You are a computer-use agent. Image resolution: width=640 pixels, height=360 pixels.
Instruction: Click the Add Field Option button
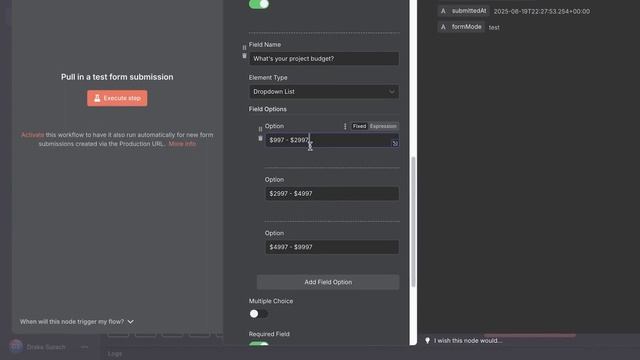coord(328,282)
